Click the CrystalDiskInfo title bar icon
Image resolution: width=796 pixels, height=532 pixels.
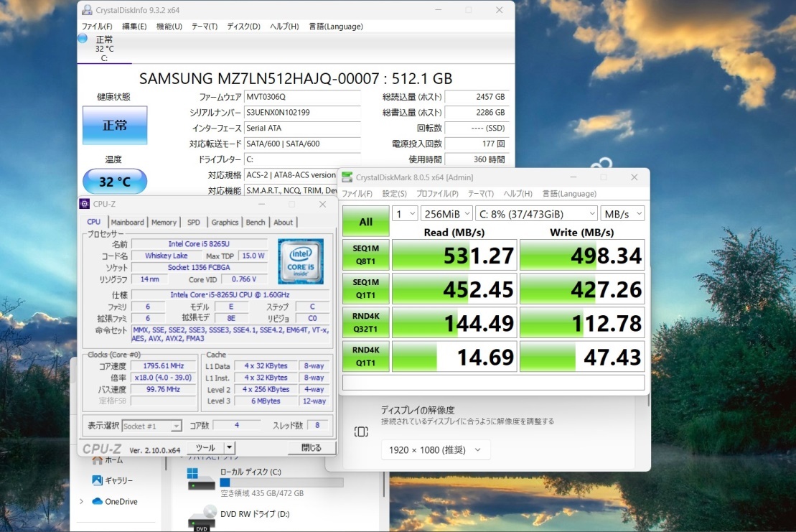(x=88, y=10)
